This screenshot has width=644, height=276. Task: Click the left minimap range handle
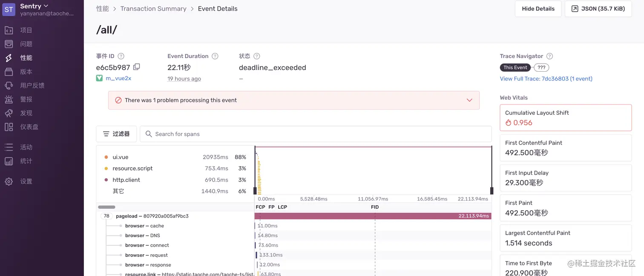pyautogui.click(x=255, y=191)
